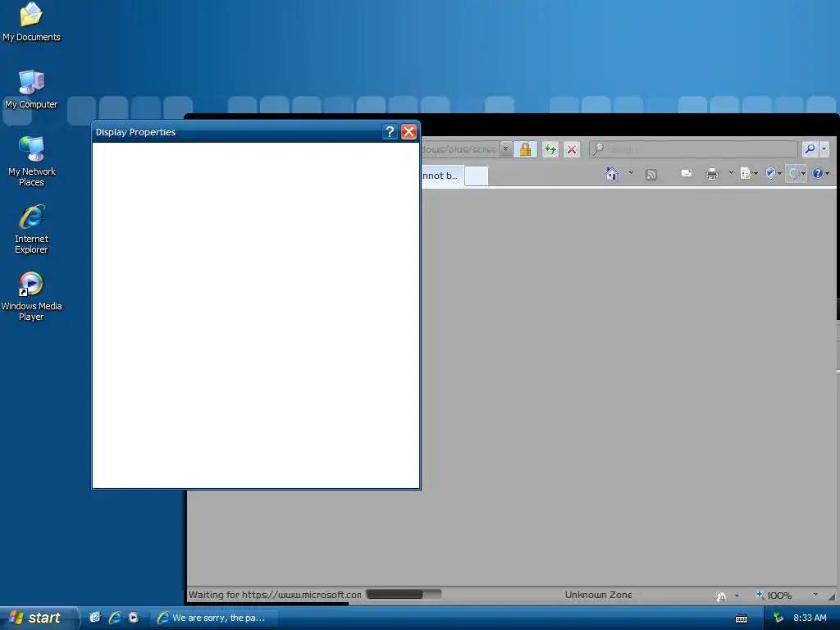Open the Safety shield menu
The image size is (840, 630).
pyautogui.click(x=773, y=173)
